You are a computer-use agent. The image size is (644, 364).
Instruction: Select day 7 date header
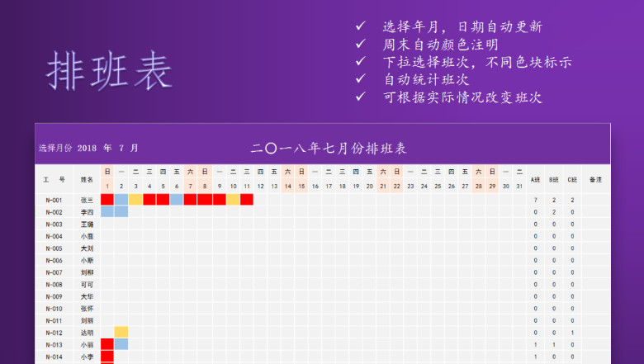coord(190,186)
